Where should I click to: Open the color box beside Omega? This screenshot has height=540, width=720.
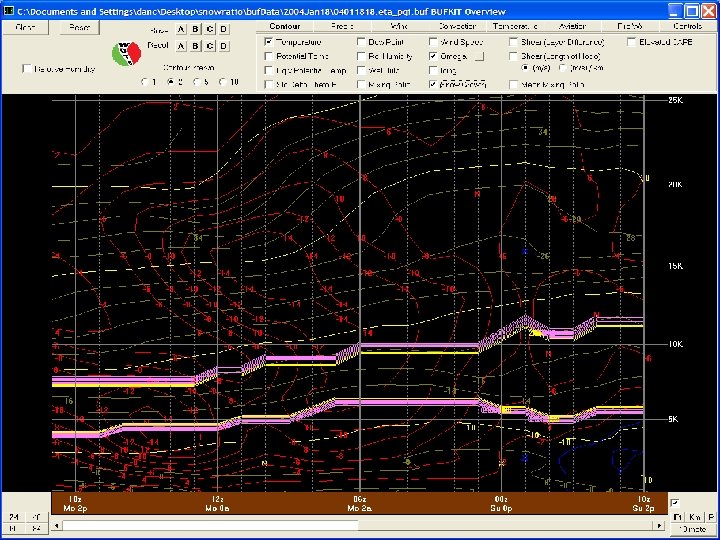[x=479, y=56]
